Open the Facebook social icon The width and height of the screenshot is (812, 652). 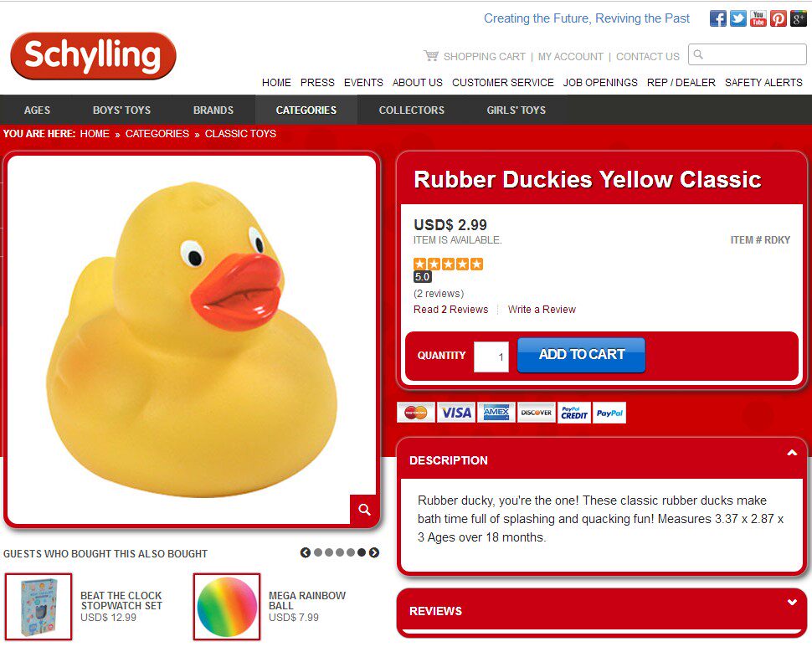tap(717, 18)
